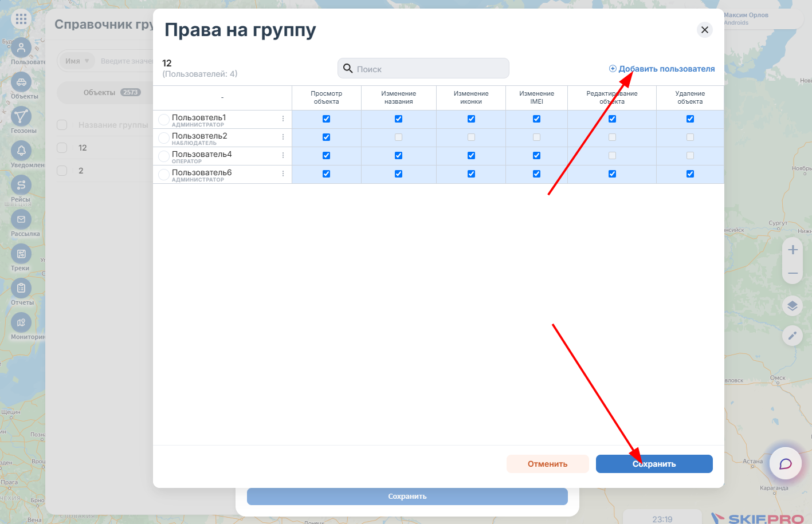Click the Удаление объекта column header
Image resolution: width=812 pixels, height=524 pixels.
690,97
